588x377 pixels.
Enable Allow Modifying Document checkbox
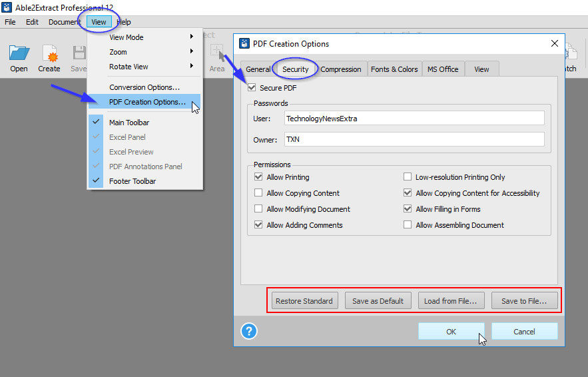pyautogui.click(x=258, y=209)
